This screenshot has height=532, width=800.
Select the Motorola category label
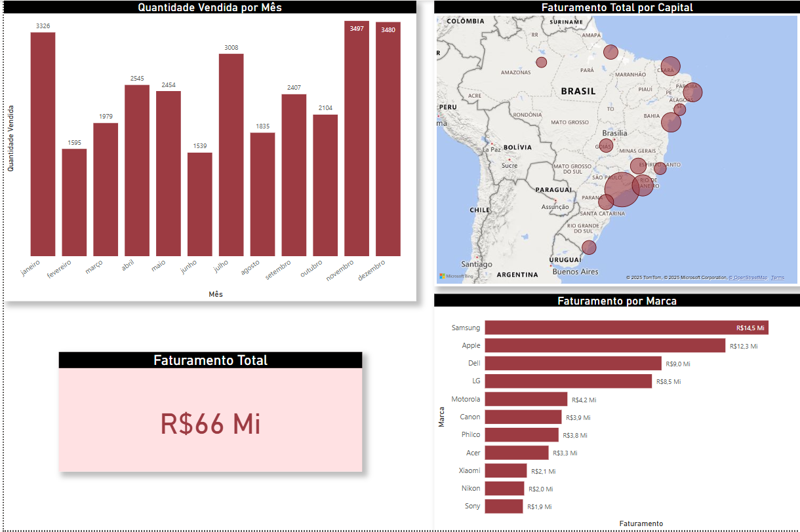(466, 399)
